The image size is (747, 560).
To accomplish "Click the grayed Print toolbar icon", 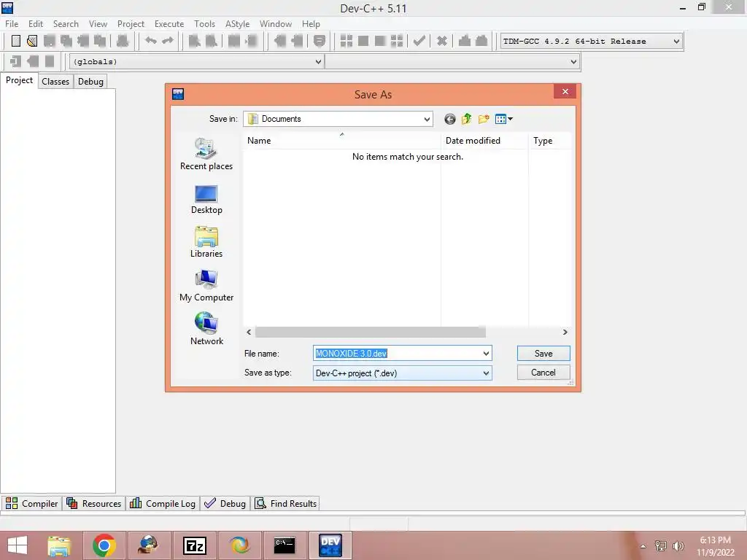I will [123, 41].
